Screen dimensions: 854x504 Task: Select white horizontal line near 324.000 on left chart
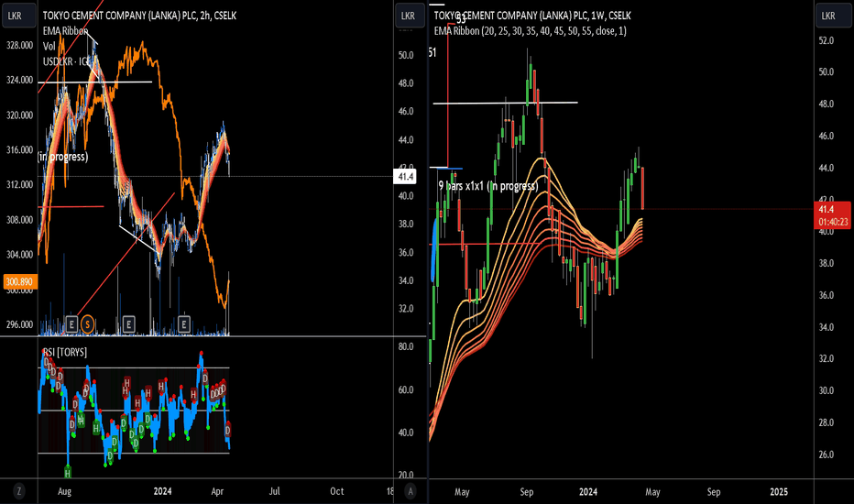pyautogui.click(x=94, y=82)
